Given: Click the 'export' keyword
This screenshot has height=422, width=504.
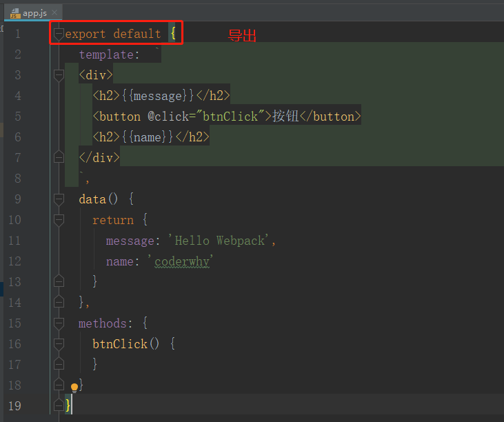Looking at the screenshot, I should (85, 34).
